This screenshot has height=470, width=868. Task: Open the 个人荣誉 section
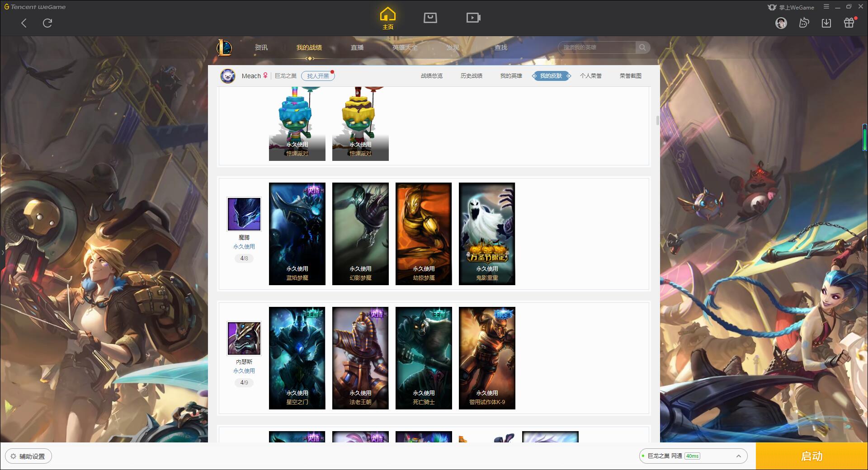tap(591, 76)
